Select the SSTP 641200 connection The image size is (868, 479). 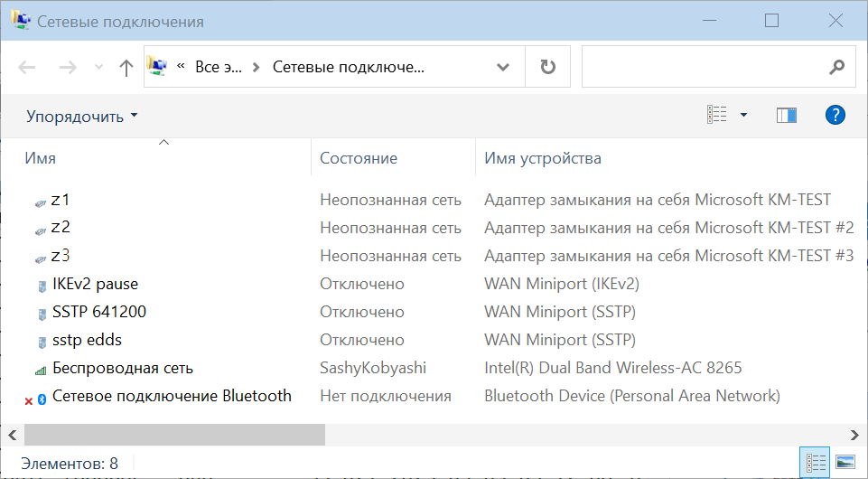[x=99, y=312]
